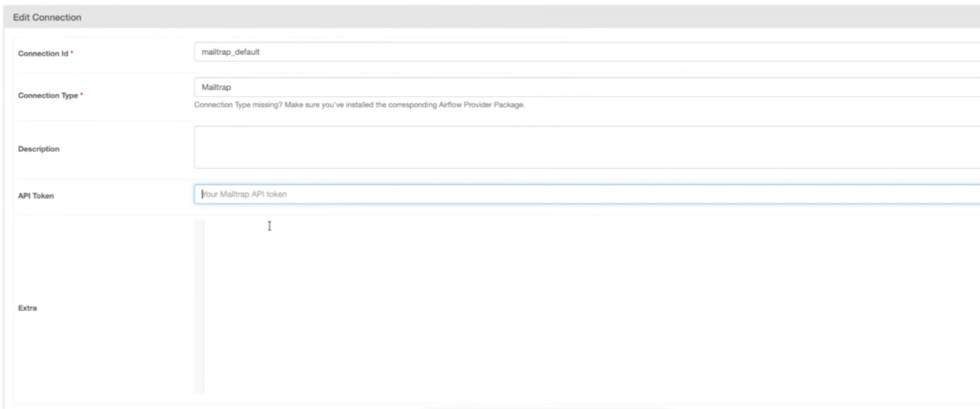Click the Description label
Image resolution: width=980 pixels, height=409 pixels.
tap(39, 149)
